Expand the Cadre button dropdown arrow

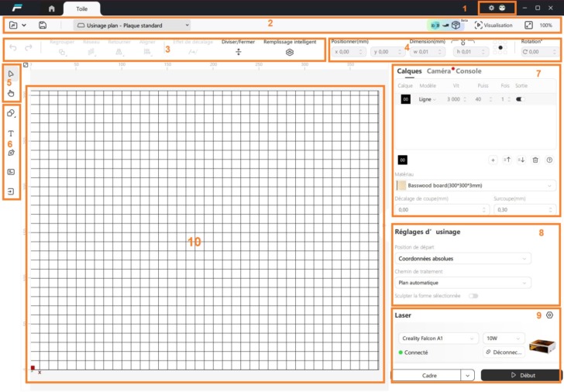(x=467, y=376)
